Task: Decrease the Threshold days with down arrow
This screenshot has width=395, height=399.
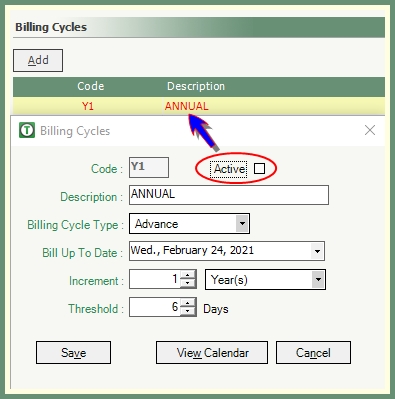Action: coord(188,311)
